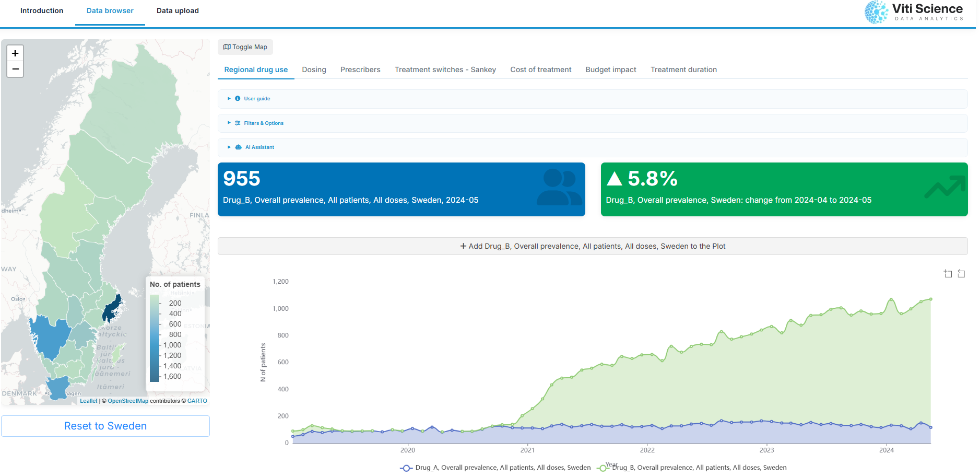Click the 2024 x-axis label
Viewport: 980px width, 476px height.
(x=887, y=450)
